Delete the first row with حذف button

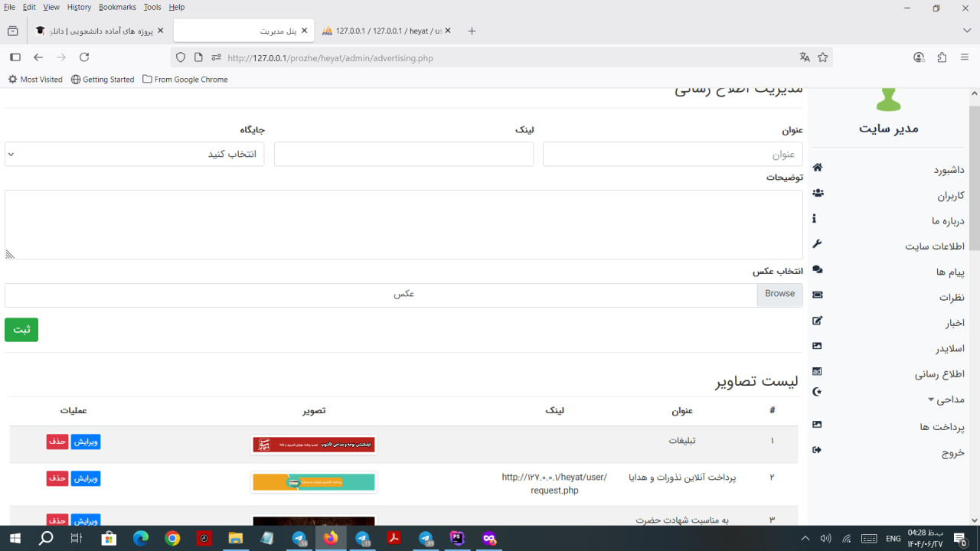pyautogui.click(x=57, y=442)
